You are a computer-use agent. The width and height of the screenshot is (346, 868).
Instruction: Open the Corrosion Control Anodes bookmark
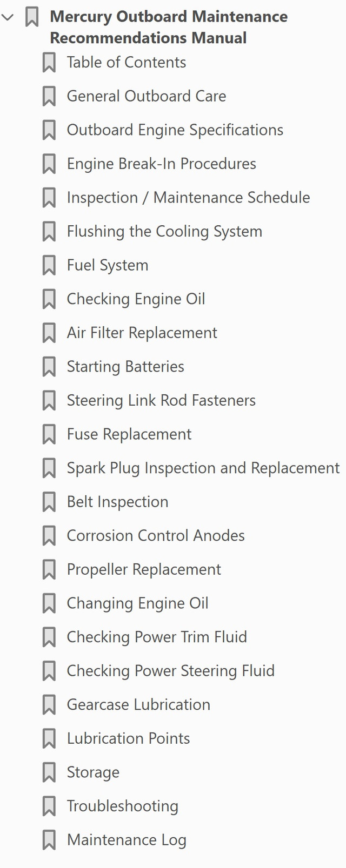coord(156,535)
